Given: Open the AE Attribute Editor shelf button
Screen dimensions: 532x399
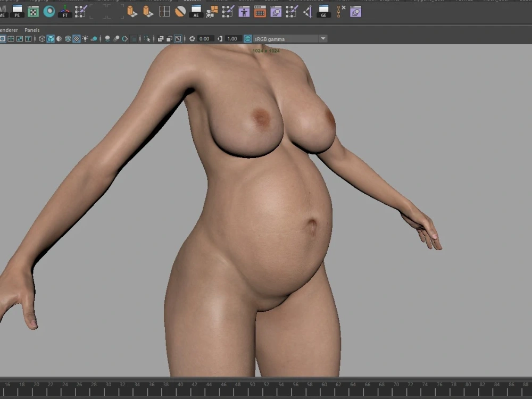Looking at the screenshot, I should [x=196, y=12].
